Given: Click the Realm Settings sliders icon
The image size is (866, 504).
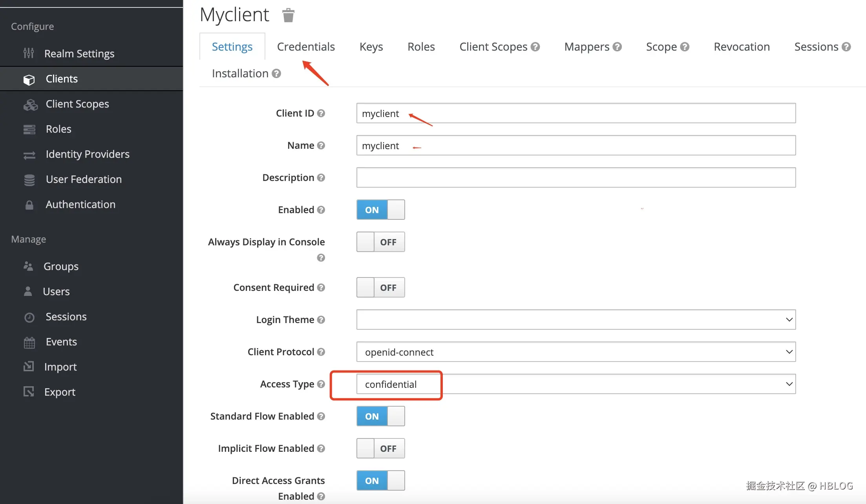Looking at the screenshot, I should (29, 53).
